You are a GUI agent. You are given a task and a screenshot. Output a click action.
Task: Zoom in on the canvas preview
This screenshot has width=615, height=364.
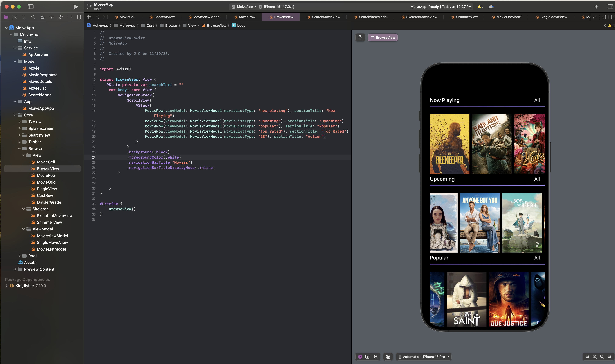tap(609, 357)
